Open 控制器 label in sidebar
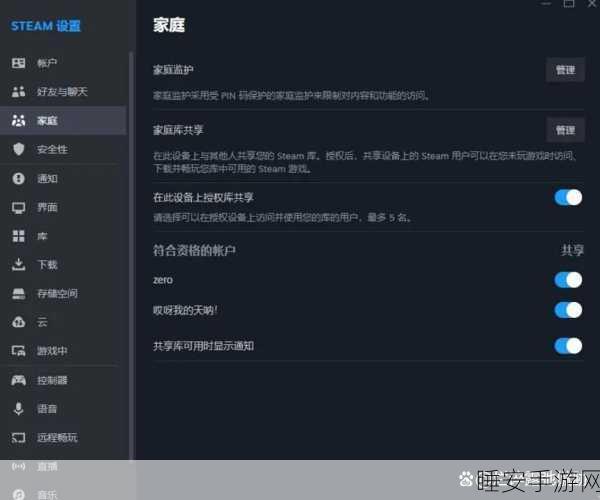Screen dimensions: 600x500 click(x=52, y=380)
